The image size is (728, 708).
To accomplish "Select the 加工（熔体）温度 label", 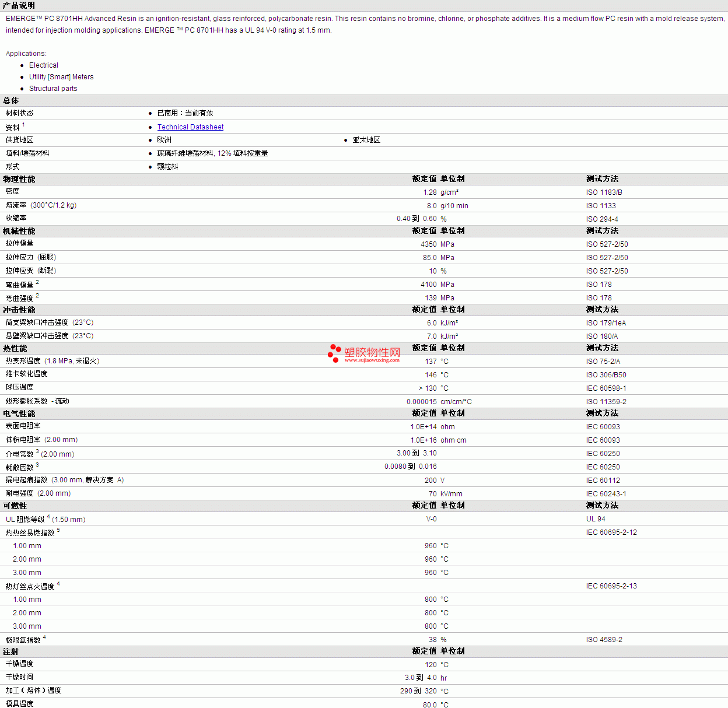I will pyautogui.click(x=33, y=691).
